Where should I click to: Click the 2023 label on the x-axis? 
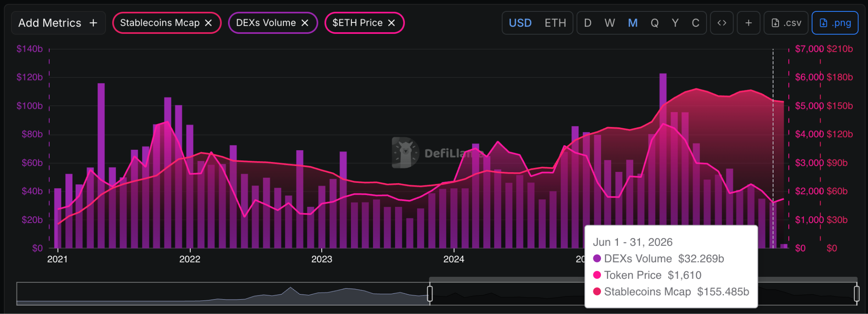pos(322,259)
